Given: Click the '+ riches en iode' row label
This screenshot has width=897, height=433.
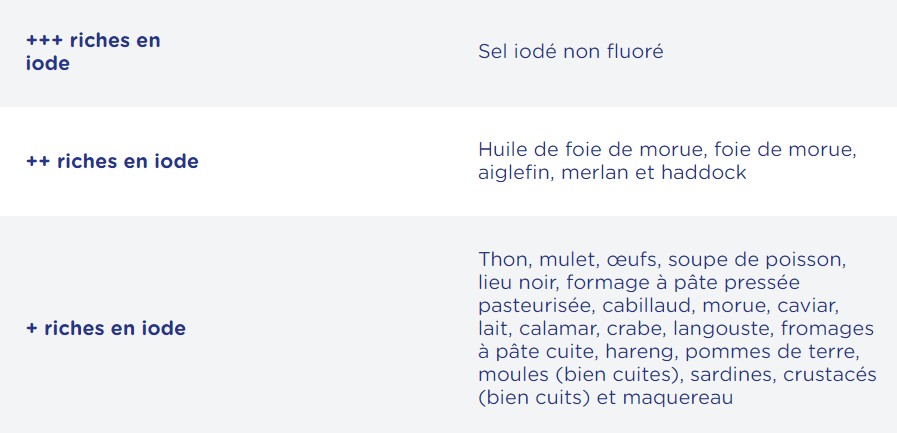Looking at the screenshot, I should point(106,328).
